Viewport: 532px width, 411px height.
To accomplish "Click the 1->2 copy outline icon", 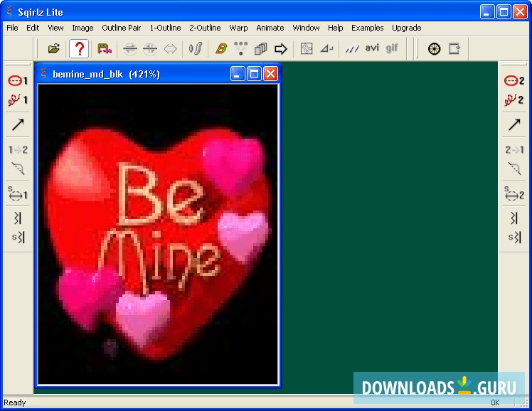I will (x=18, y=149).
